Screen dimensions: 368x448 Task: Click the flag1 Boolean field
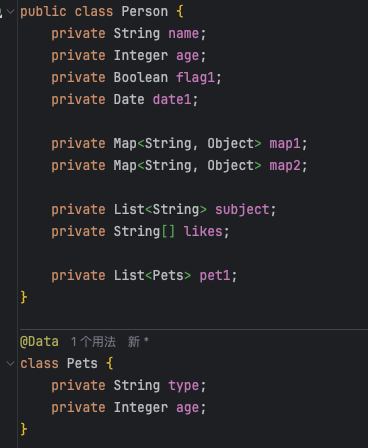coord(195,78)
